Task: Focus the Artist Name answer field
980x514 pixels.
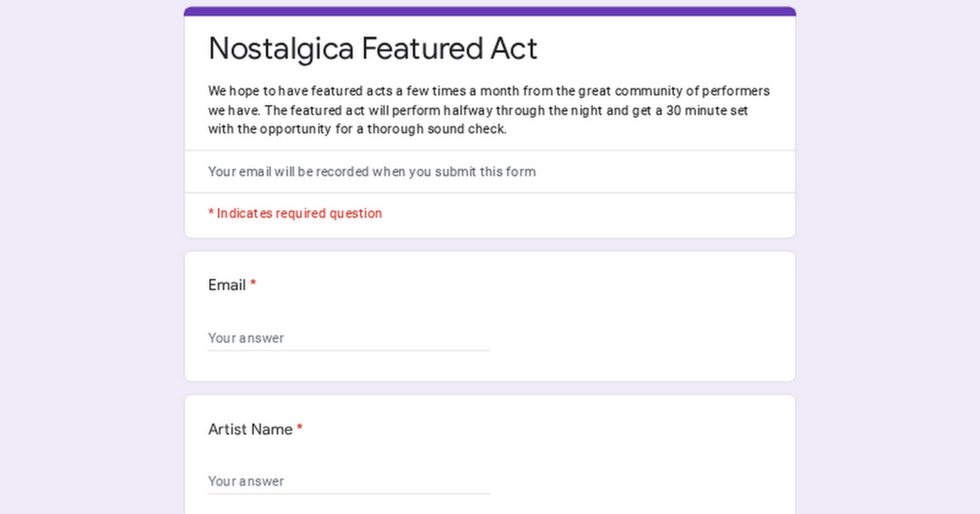Action: (348, 482)
